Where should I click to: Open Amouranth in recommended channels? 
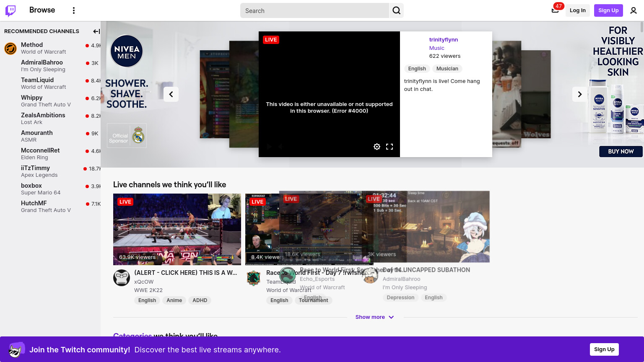50,136
